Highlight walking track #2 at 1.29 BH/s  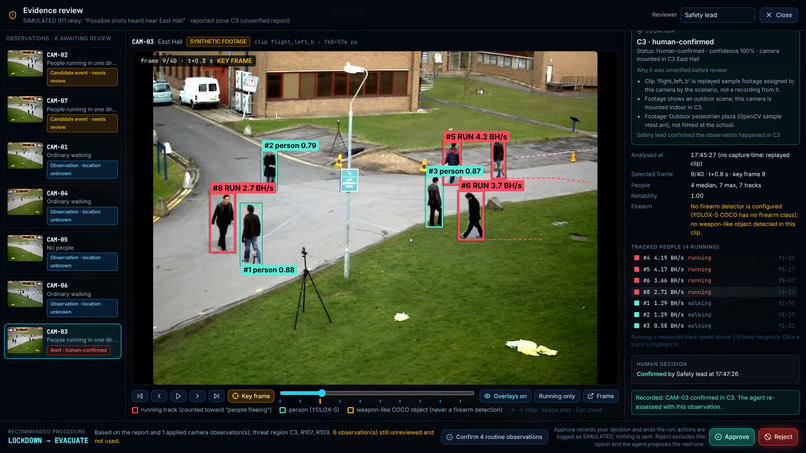(x=715, y=315)
